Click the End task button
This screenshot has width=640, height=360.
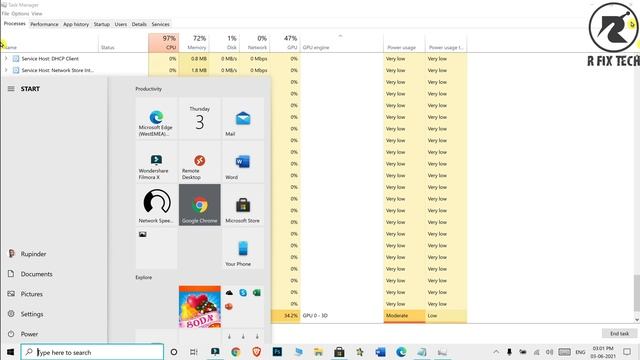coord(619,333)
